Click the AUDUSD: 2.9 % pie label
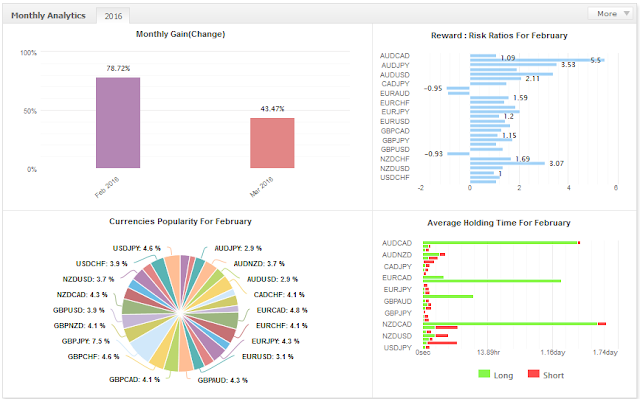 [x=272, y=279]
